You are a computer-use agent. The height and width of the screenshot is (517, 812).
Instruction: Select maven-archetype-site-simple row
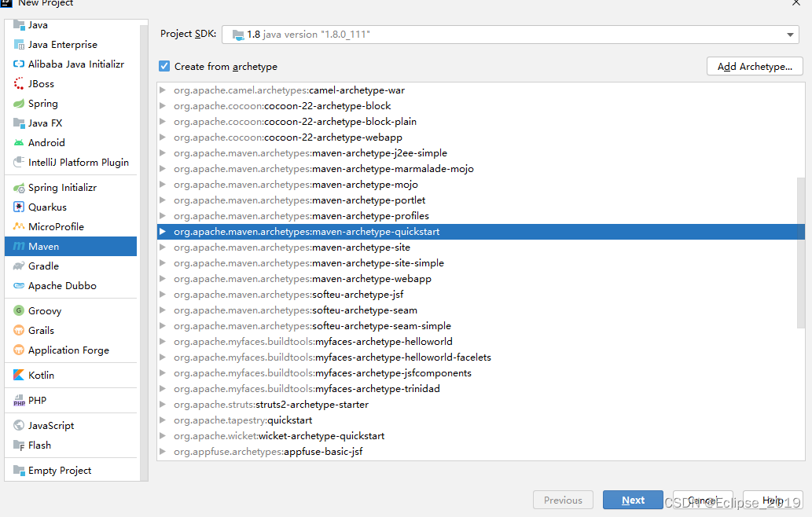[x=480, y=263]
